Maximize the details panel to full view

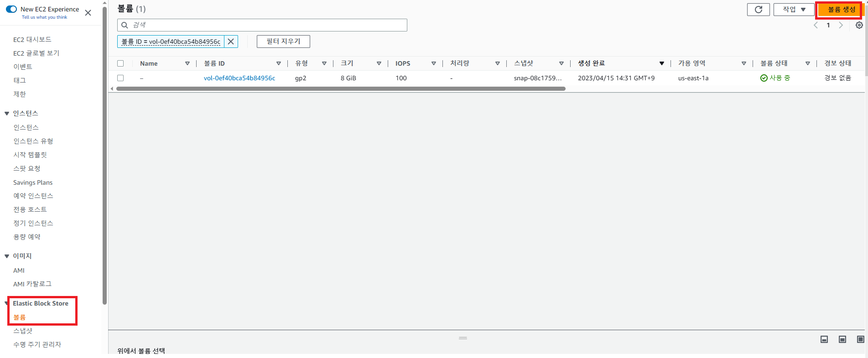point(860,339)
